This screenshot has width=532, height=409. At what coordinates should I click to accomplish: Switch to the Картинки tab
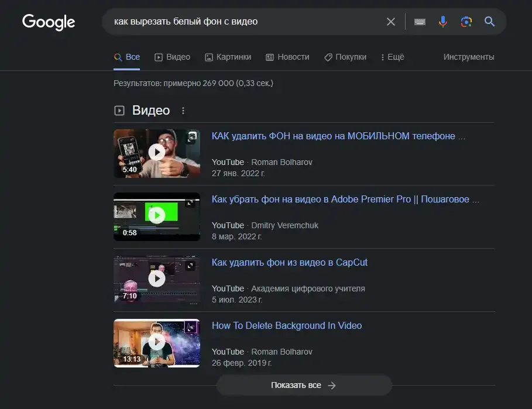click(228, 57)
